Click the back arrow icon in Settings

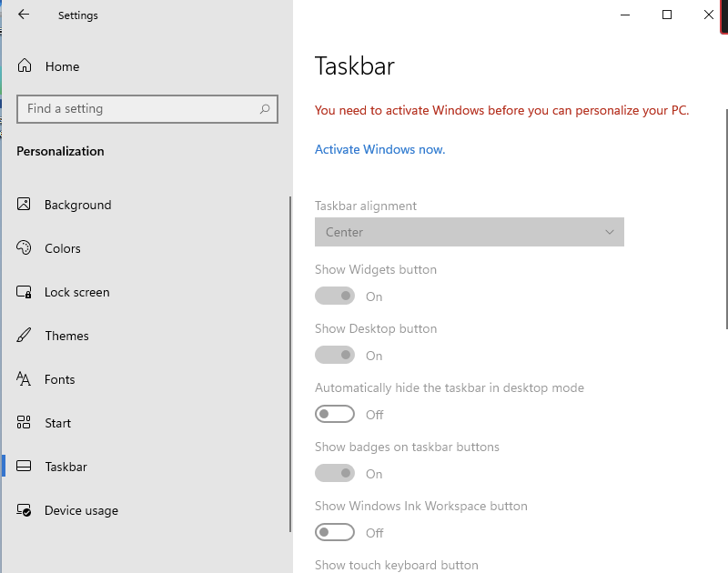[24, 15]
